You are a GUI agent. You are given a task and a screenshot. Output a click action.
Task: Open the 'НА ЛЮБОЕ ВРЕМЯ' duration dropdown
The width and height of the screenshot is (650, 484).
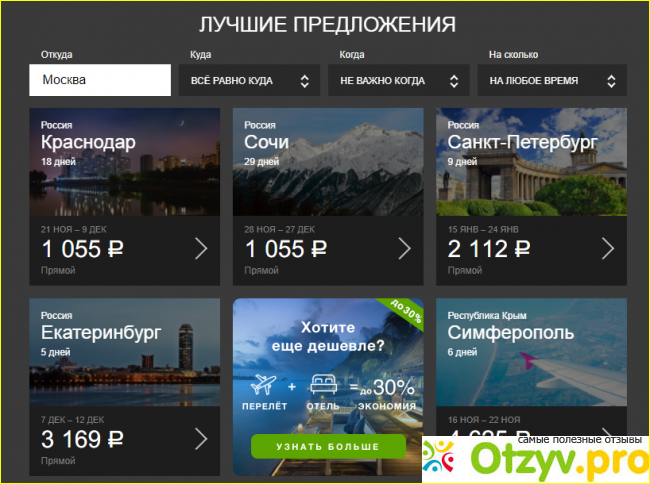click(552, 80)
